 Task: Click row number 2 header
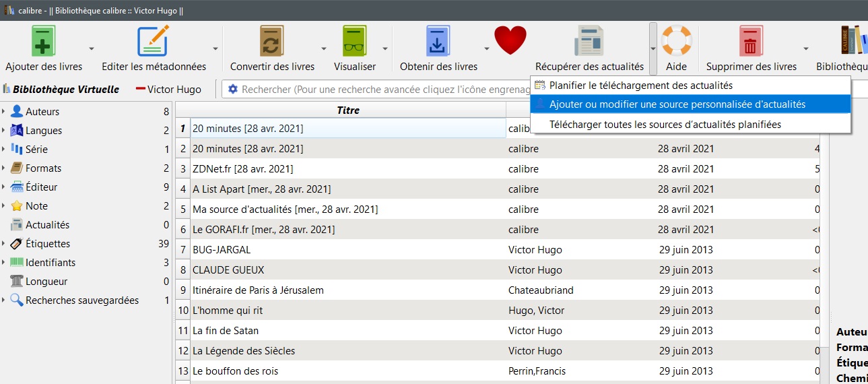coord(182,149)
